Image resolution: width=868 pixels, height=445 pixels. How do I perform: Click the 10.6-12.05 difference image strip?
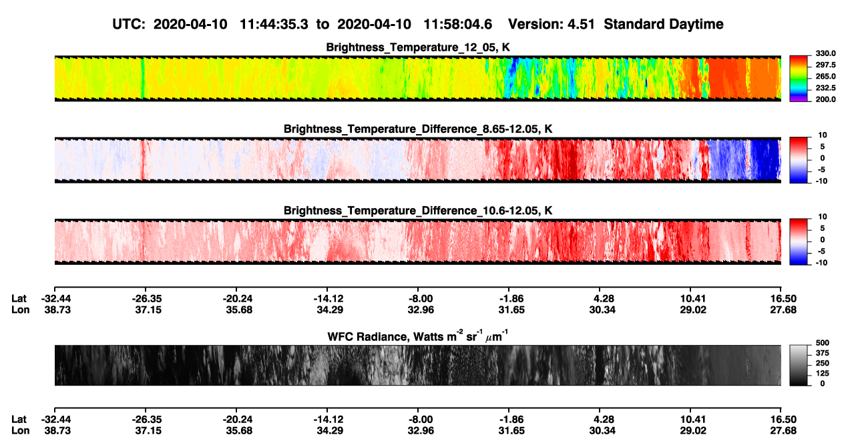417,242
